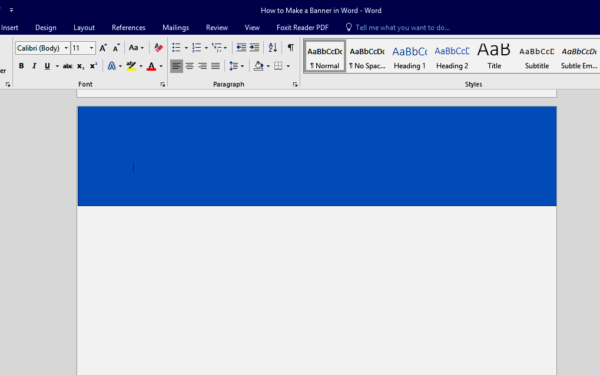Clear all formatting with the eraser icon

[x=158, y=48]
